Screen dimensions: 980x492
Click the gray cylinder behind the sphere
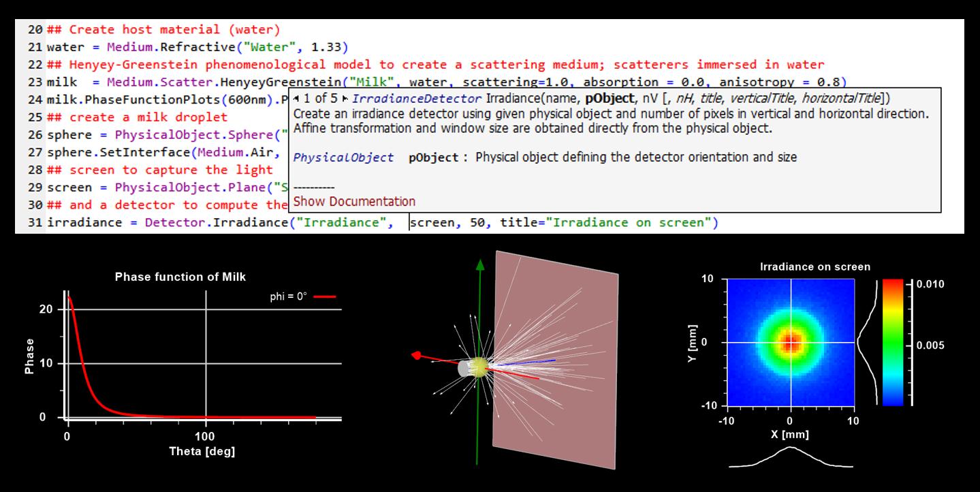pyautogui.click(x=464, y=369)
